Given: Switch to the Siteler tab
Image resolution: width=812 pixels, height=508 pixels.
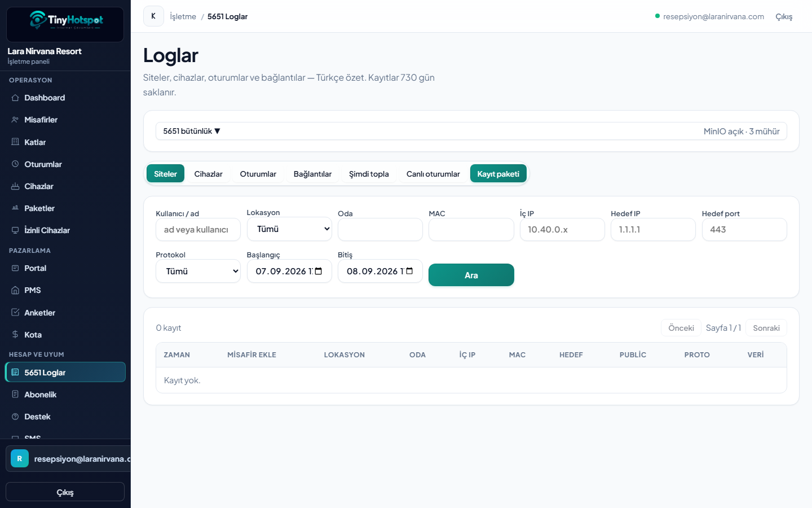Looking at the screenshot, I should (x=165, y=174).
